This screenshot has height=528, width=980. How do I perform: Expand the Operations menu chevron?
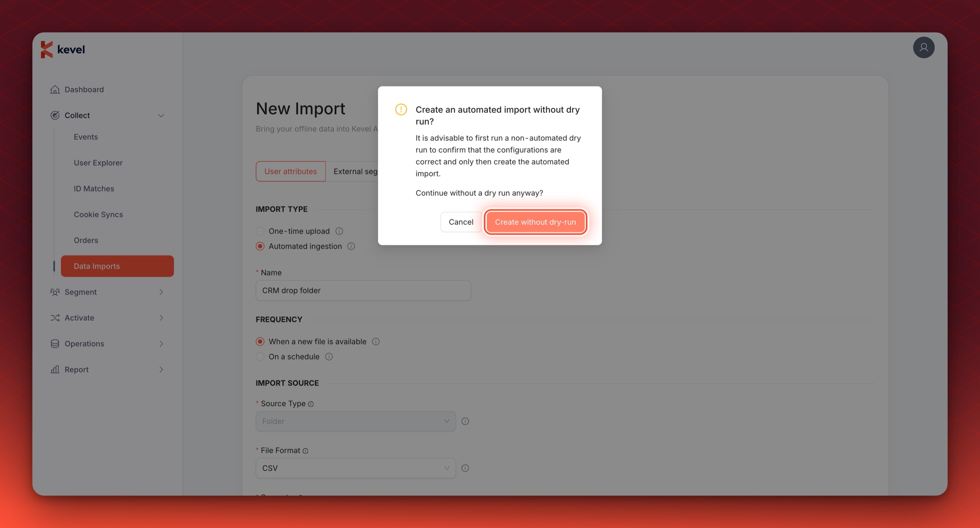(x=161, y=344)
